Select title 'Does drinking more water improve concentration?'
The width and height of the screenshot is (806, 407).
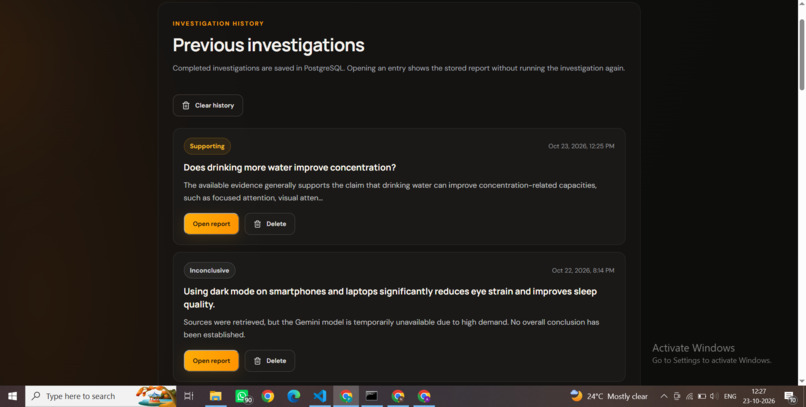[x=289, y=168]
